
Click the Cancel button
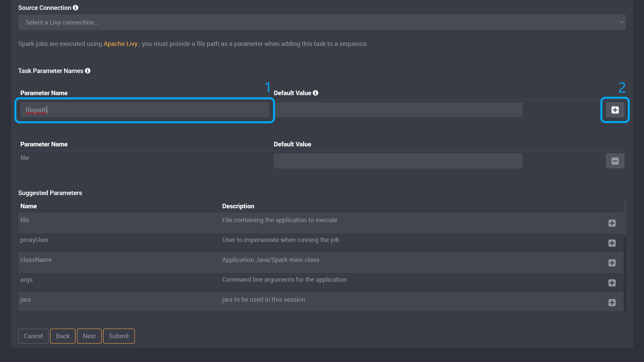33,336
